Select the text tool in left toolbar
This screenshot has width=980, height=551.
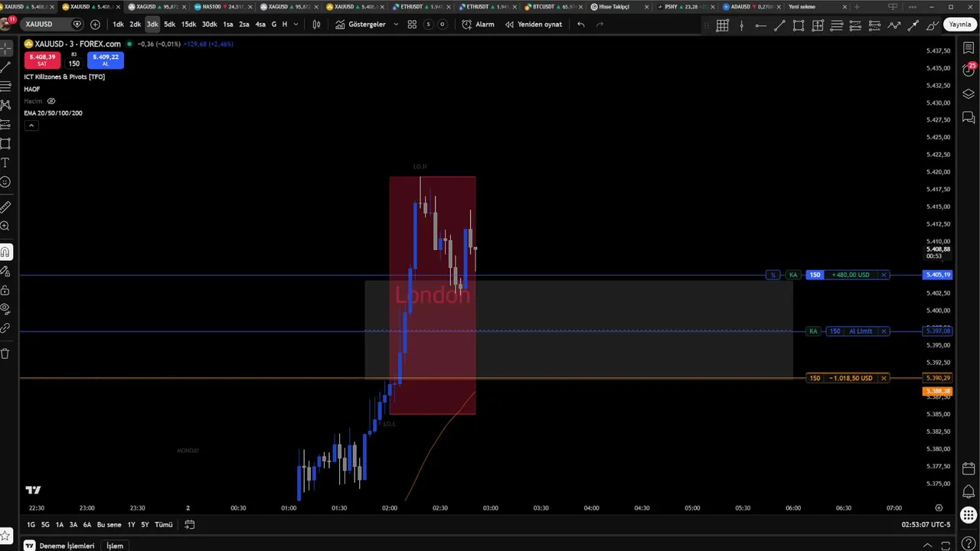pyautogui.click(x=5, y=163)
